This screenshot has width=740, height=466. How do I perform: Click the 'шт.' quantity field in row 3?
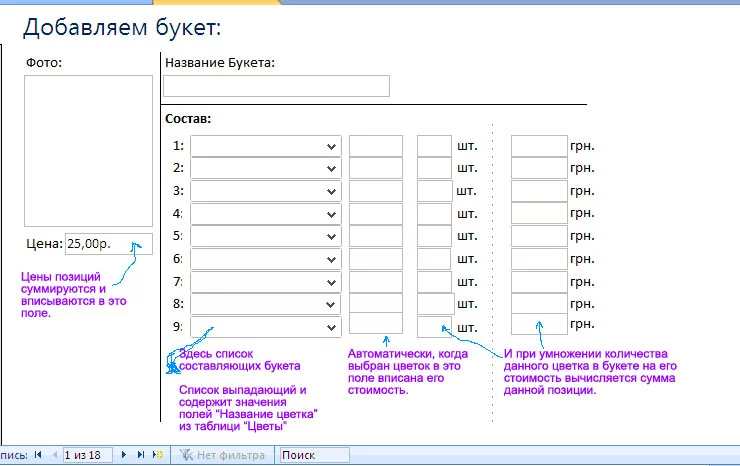(435, 191)
